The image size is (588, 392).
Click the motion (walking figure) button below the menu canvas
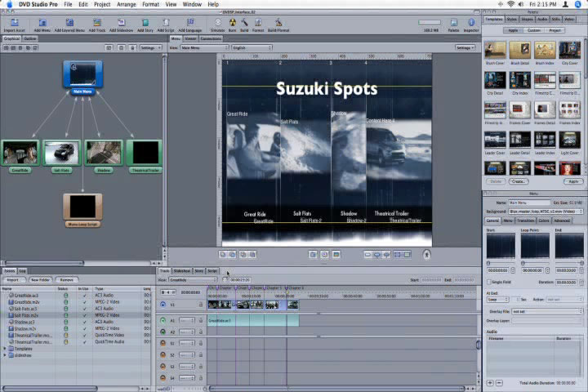426,255
